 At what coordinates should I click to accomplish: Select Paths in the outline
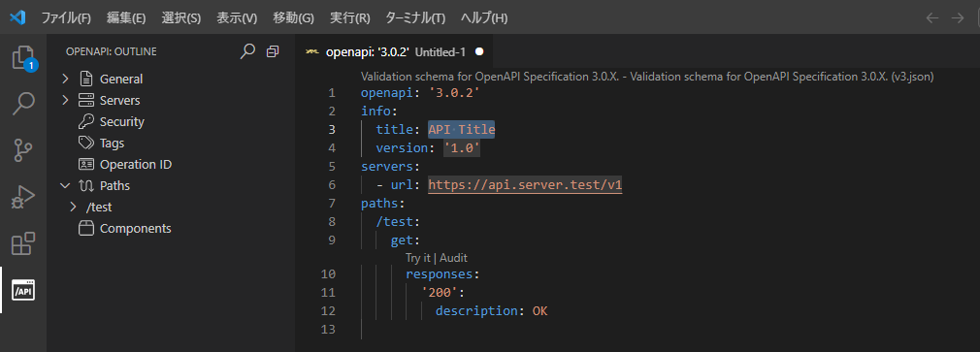click(115, 186)
